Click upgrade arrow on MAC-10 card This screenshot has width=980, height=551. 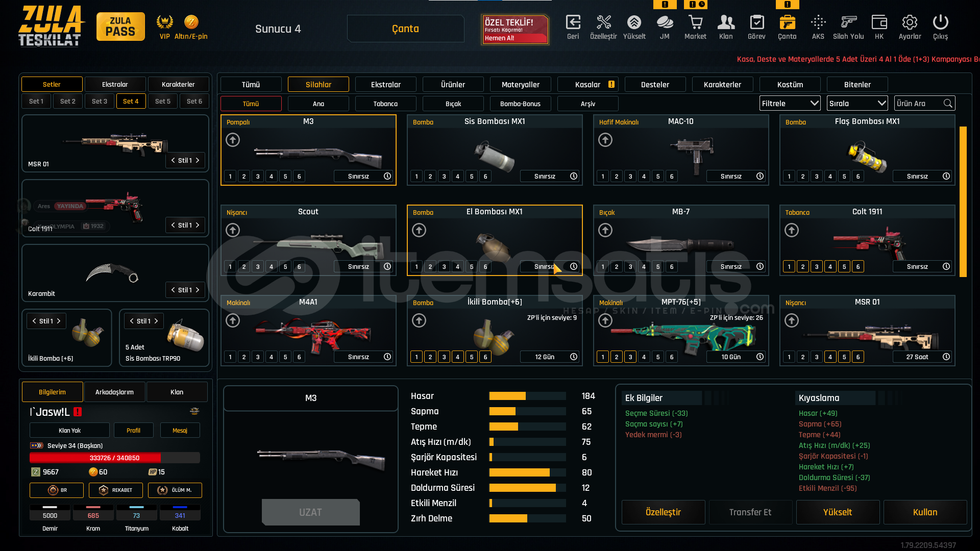pos(605,140)
